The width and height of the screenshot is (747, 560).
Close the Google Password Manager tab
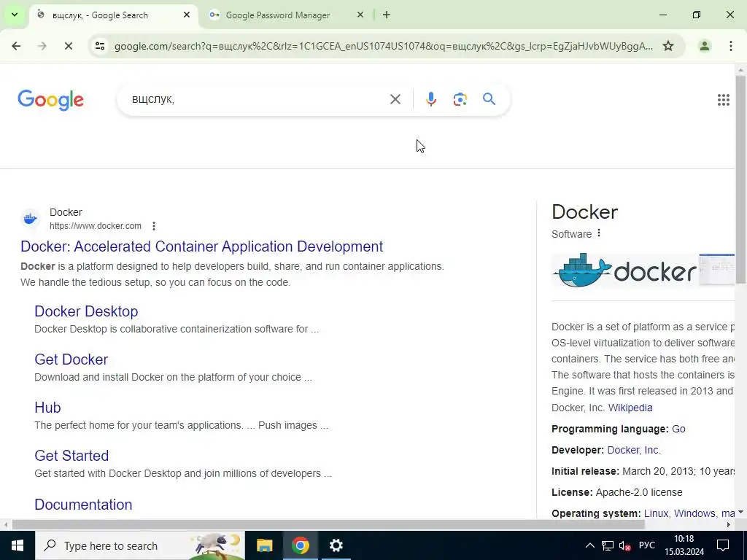(x=360, y=15)
